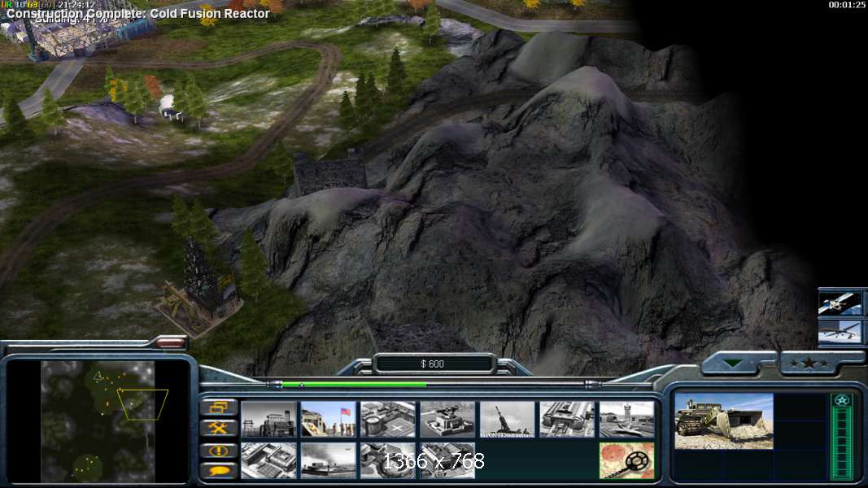Image resolution: width=868 pixels, height=488 pixels.
Task: Place beacon with exclamation mark button
Action: pyautogui.click(x=219, y=451)
